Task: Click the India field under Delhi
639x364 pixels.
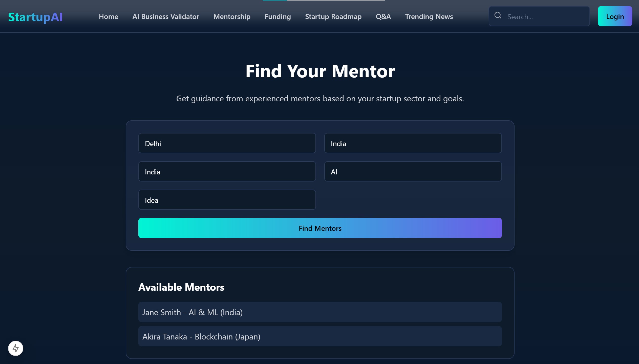Action: 227,172
